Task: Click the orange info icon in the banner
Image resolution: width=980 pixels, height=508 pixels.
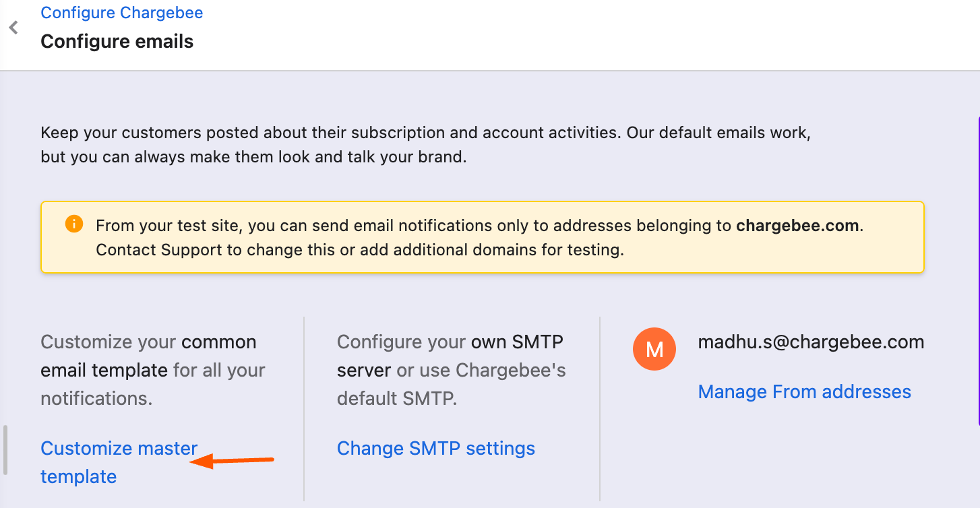Action: click(74, 224)
